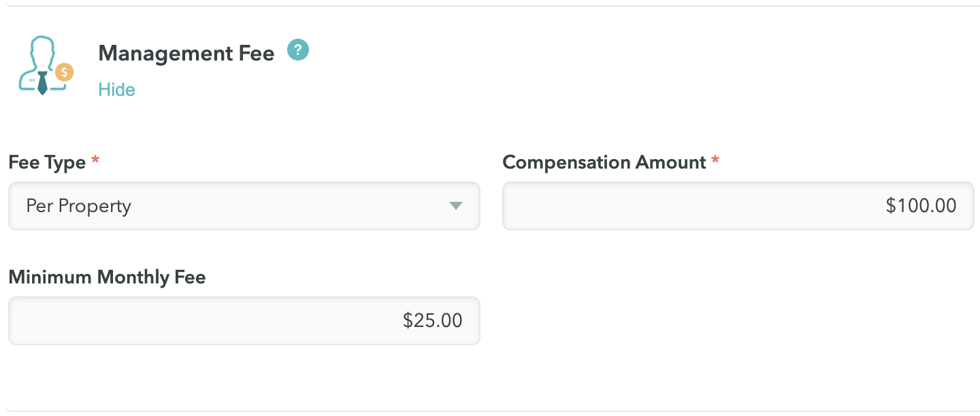Select the Per Property value text
This screenshot has width=980, height=416.
coord(78,206)
